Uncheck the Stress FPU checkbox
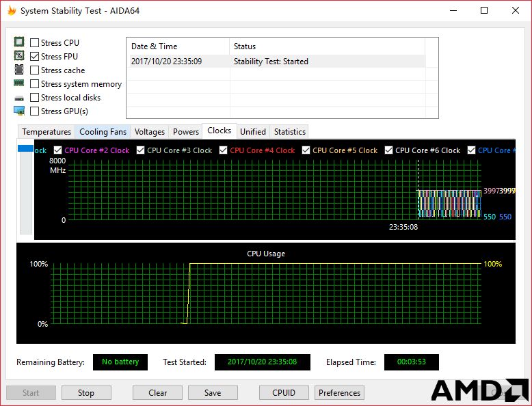 [34, 56]
